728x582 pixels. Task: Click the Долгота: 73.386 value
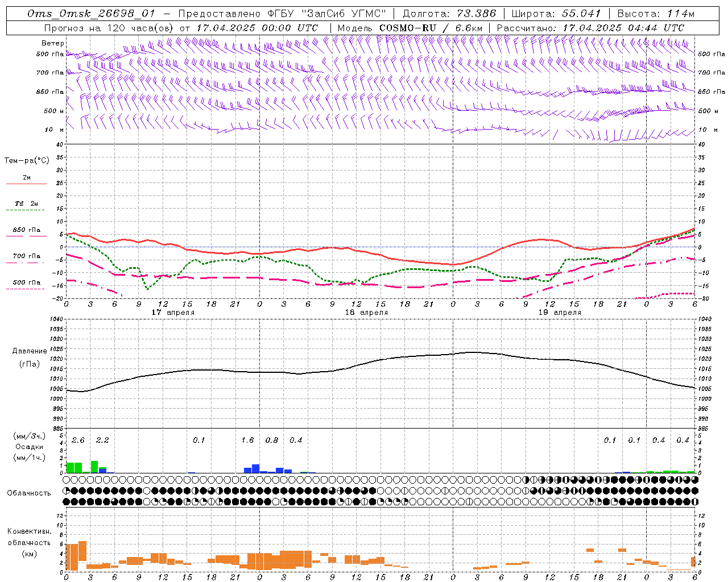(x=449, y=14)
